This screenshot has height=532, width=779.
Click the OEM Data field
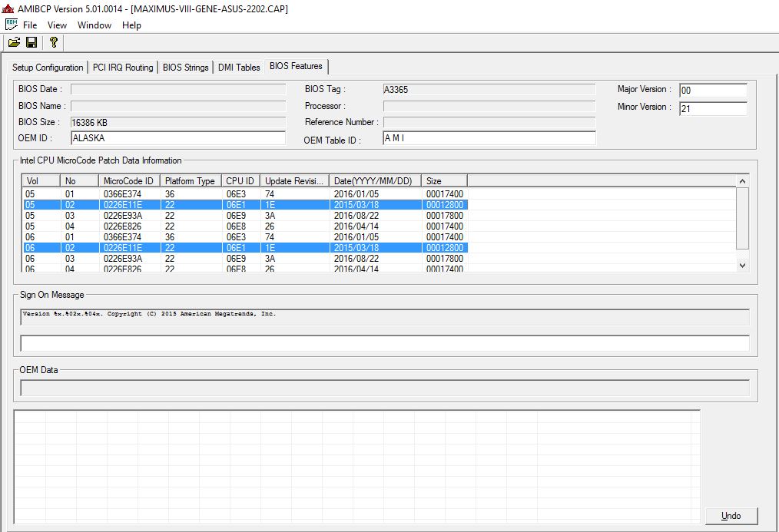(x=385, y=388)
